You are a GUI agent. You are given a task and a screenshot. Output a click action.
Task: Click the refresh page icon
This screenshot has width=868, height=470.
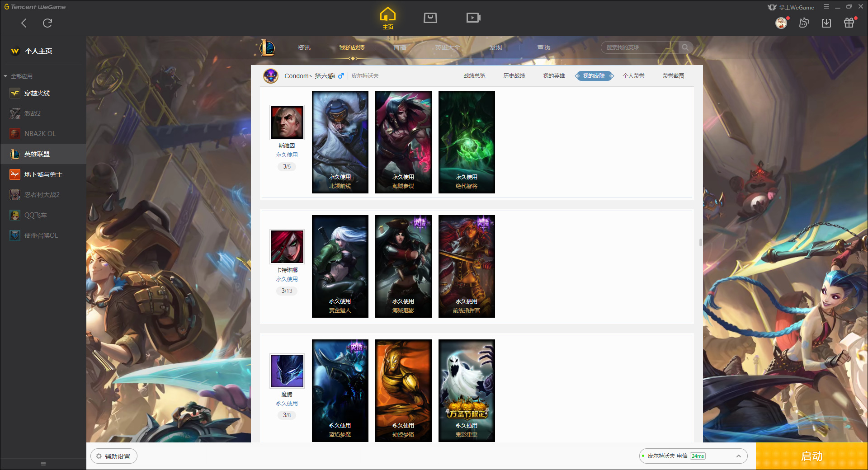(47, 23)
